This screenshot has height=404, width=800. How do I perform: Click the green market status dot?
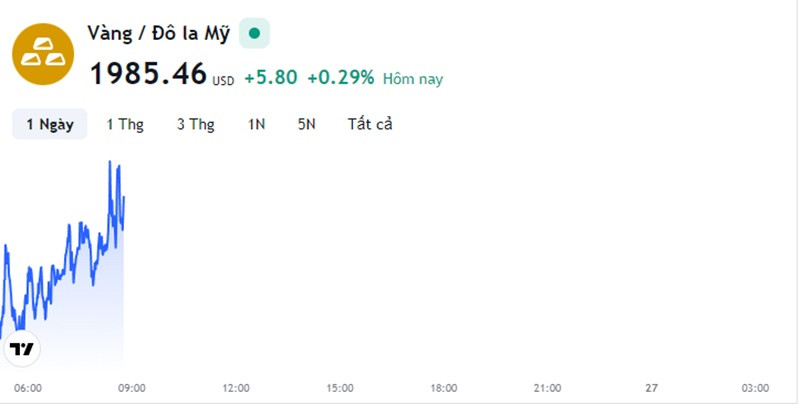(254, 34)
